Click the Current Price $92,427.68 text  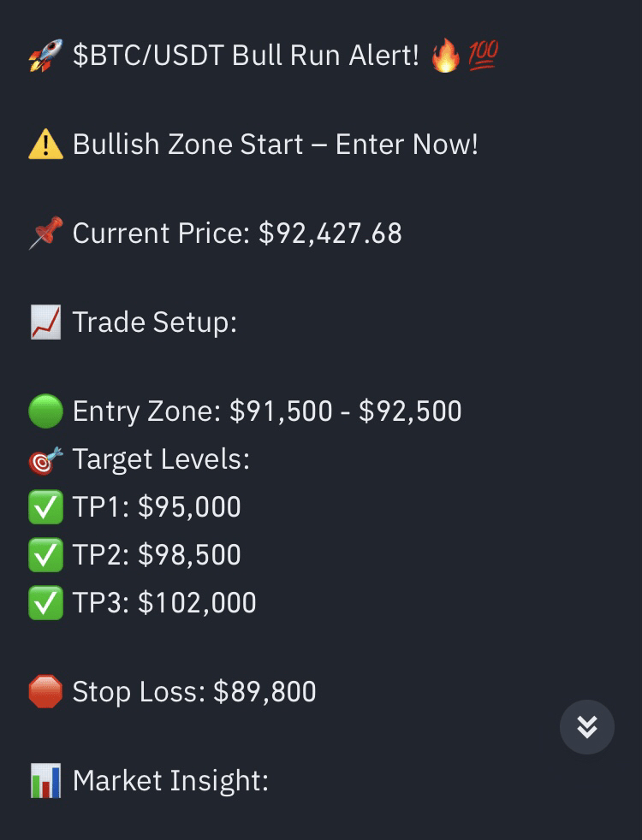(237, 234)
